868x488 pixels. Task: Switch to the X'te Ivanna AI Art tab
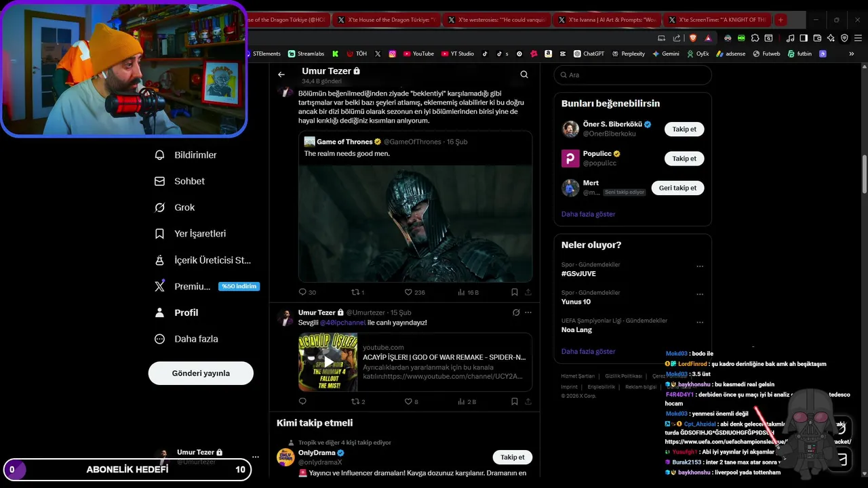coord(606,20)
